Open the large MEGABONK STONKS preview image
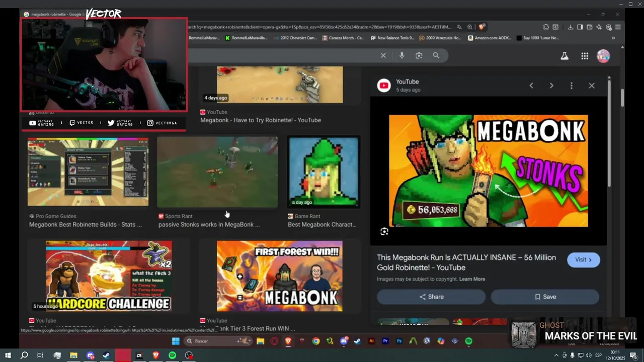This screenshot has width=644, height=362. 488,171
